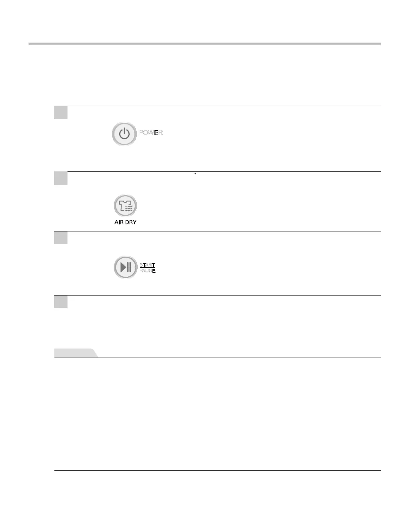Click the small black dot above Air Dry

coord(195,174)
